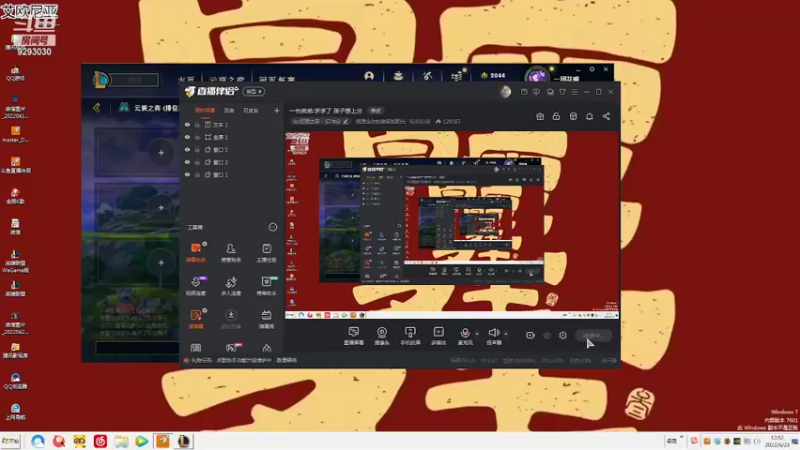Select the 窗口 2 source row
The image size is (800, 450).
click(232, 162)
